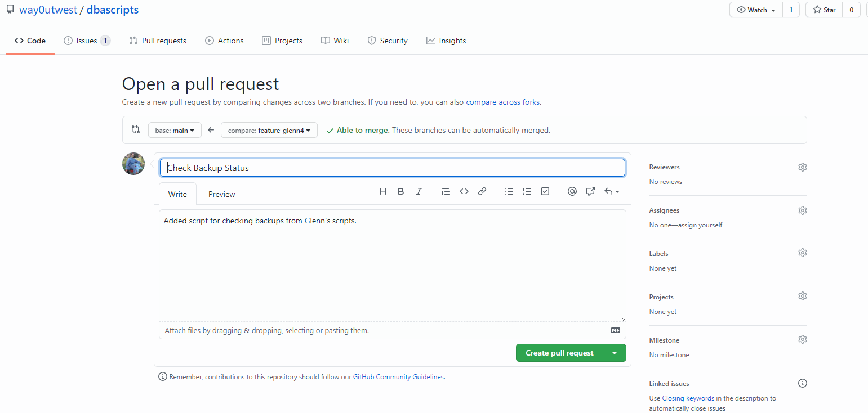
Task: Apply bold formatting in editor
Action: [x=401, y=191]
